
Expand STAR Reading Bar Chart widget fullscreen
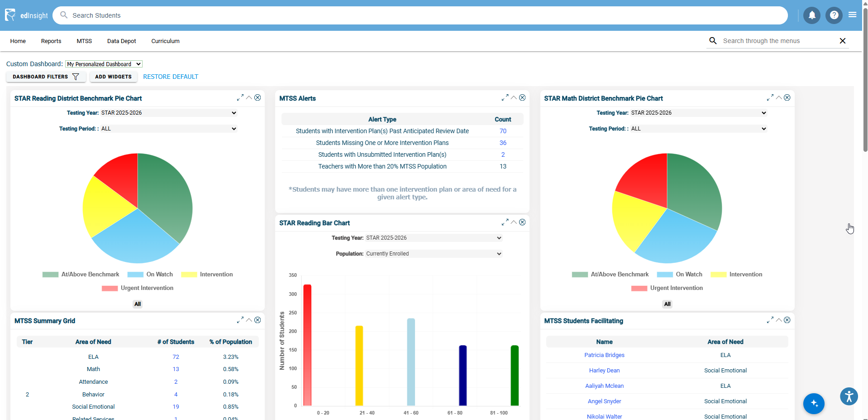(x=505, y=222)
